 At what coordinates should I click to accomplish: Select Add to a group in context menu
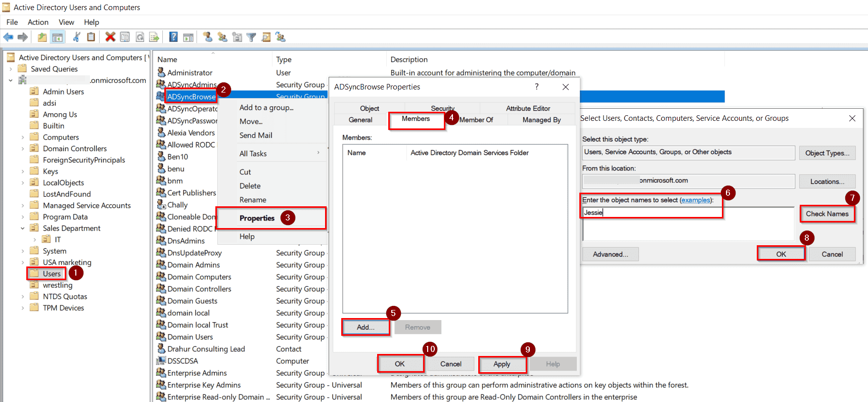point(266,107)
